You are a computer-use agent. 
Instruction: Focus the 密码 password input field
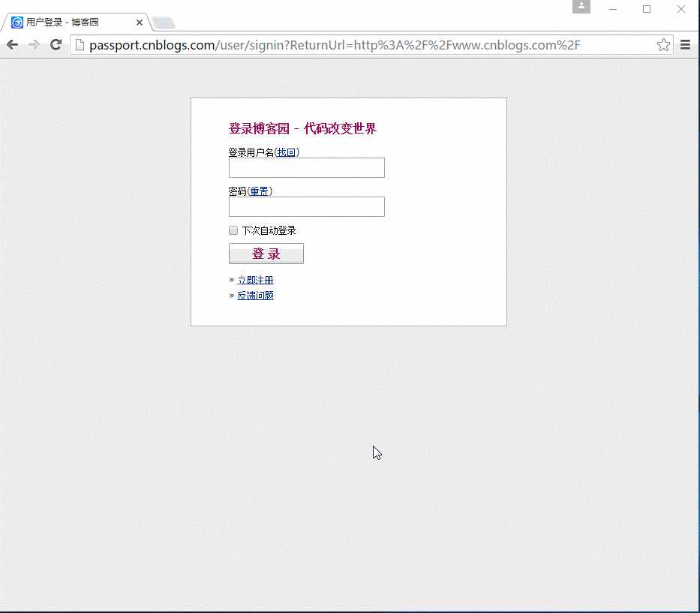click(x=307, y=207)
